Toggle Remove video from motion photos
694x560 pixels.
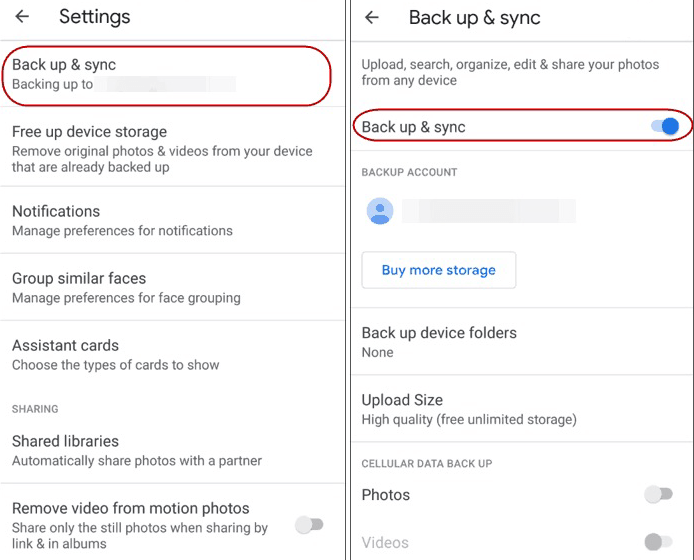click(x=310, y=524)
